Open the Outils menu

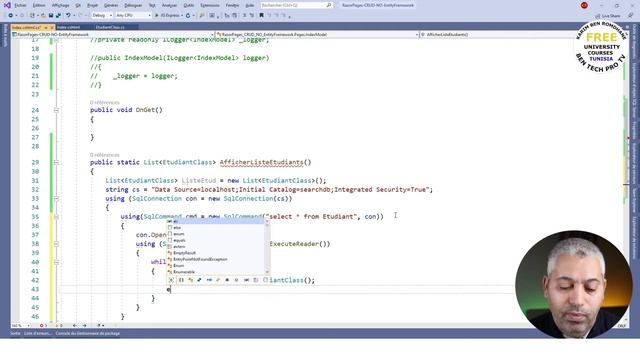coord(189,5)
